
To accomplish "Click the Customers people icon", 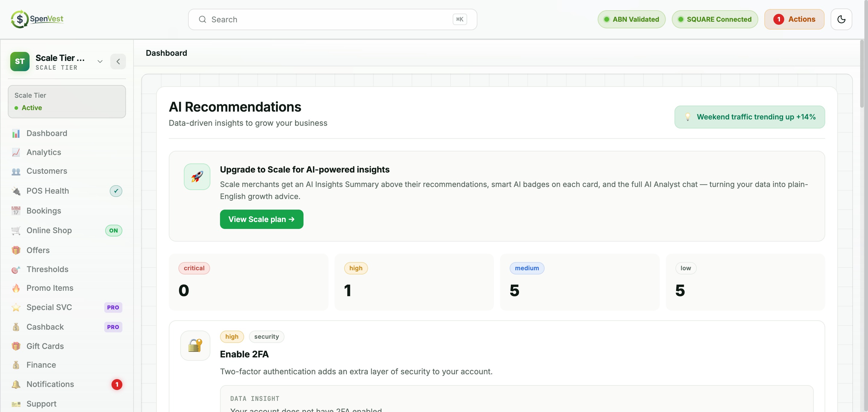I will tap(16, 171).
